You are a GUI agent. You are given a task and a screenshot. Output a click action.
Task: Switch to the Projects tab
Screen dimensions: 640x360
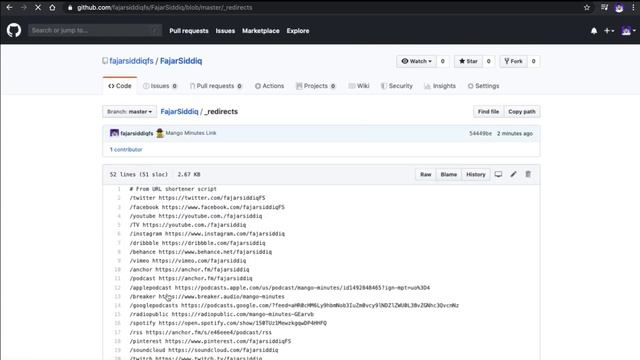tap(316, 86)
